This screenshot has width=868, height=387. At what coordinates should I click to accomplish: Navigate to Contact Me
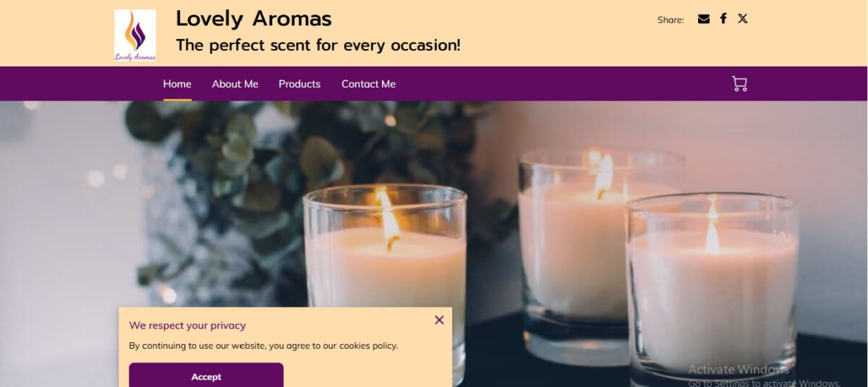[x=368, y=84]
